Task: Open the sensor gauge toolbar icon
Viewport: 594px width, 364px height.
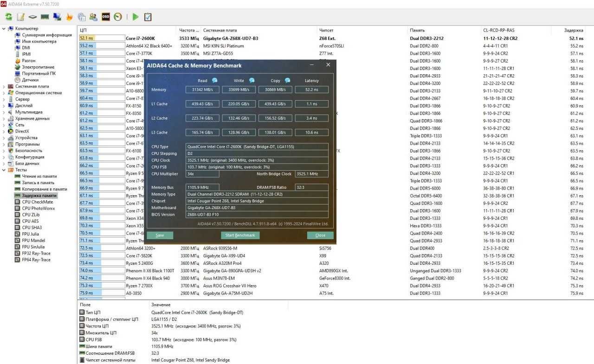Action: 118,17
